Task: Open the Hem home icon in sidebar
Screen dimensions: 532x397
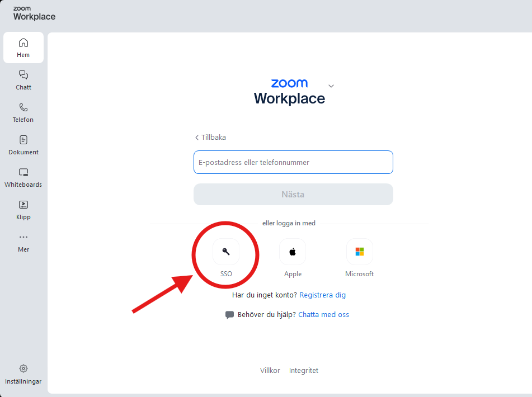Action: click(23, 42)
